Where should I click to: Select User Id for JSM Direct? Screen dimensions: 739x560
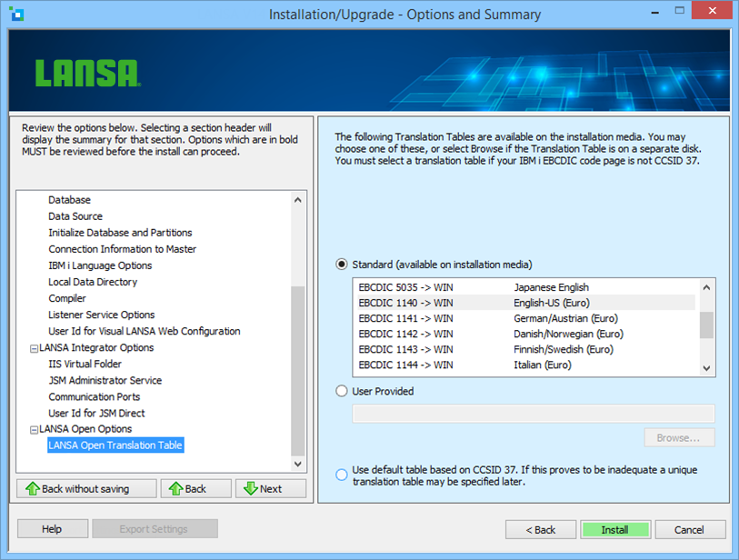point(96,414)
